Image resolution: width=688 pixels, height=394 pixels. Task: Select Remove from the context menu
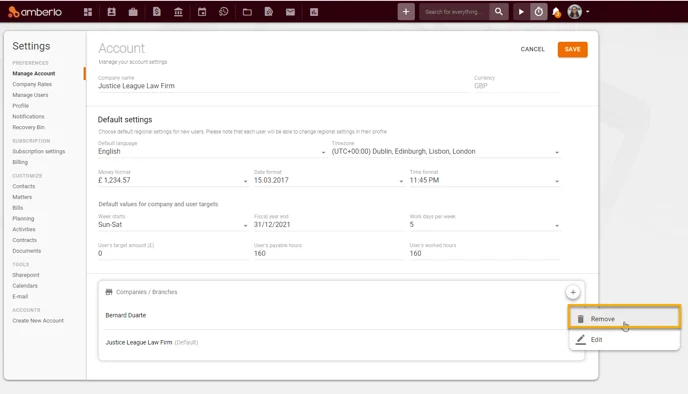click(624, 319)
